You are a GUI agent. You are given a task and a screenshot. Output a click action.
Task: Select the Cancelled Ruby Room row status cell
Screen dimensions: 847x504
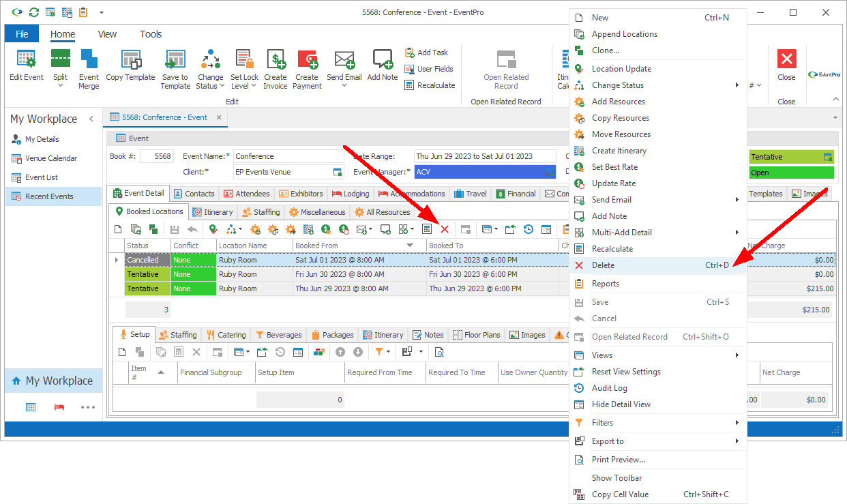tap(147, 260)
